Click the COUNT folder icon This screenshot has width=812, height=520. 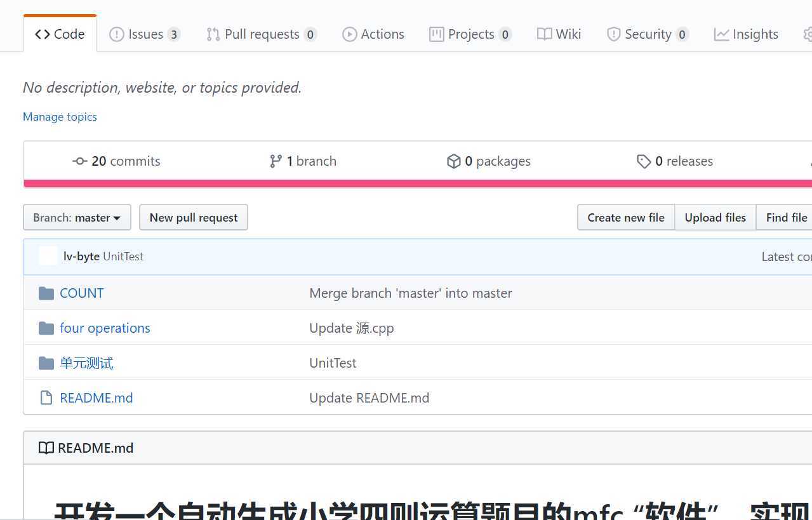46,293
